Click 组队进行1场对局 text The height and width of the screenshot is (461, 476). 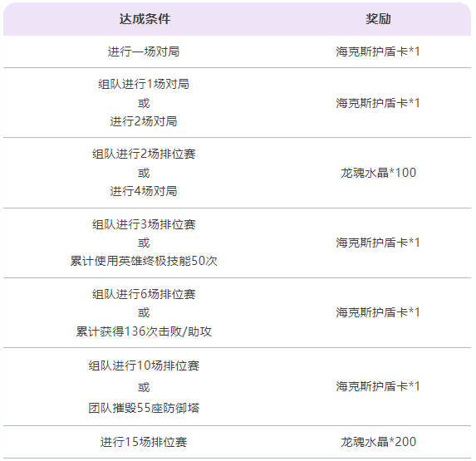[x=144, y=84]
